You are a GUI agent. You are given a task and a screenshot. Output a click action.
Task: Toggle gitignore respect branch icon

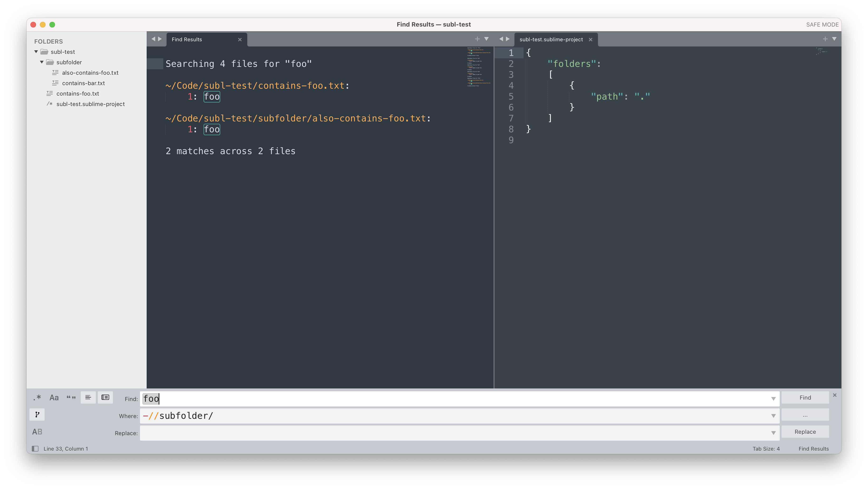point(37,415)
